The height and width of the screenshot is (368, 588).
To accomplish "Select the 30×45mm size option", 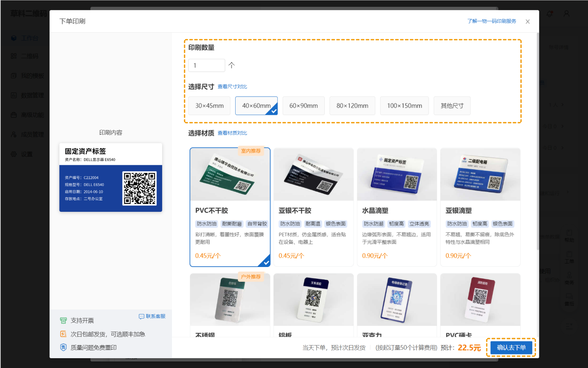I will click(209, 106).
